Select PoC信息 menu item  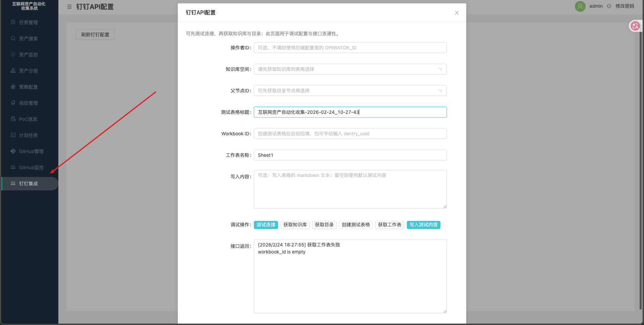click(x=30, y=119)
